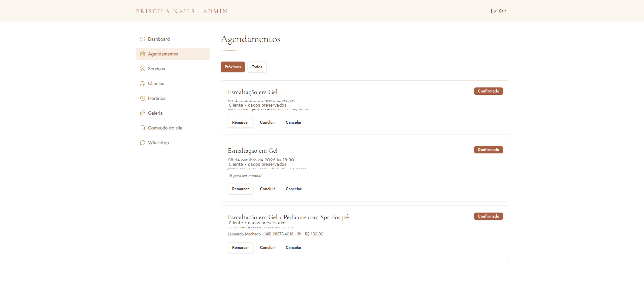Concluir the 07 de outubro appointment
The width and height of the screenshot is (644, 299).
coord(267,122)
